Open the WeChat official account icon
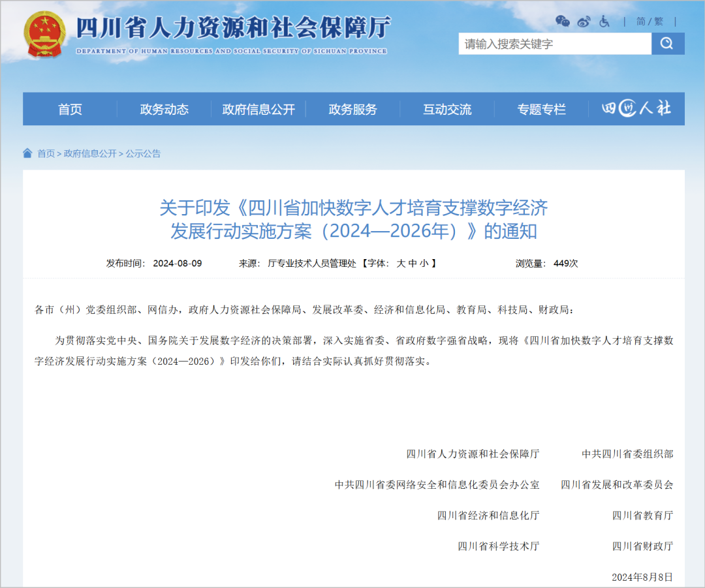Screen dimensions: 705x588 pyautogui.click(x=562, y=22)
